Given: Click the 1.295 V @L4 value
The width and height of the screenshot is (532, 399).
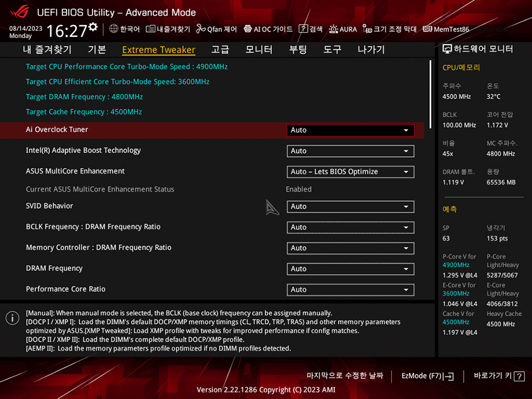Looking at the screenshot, I should (459, 275).
